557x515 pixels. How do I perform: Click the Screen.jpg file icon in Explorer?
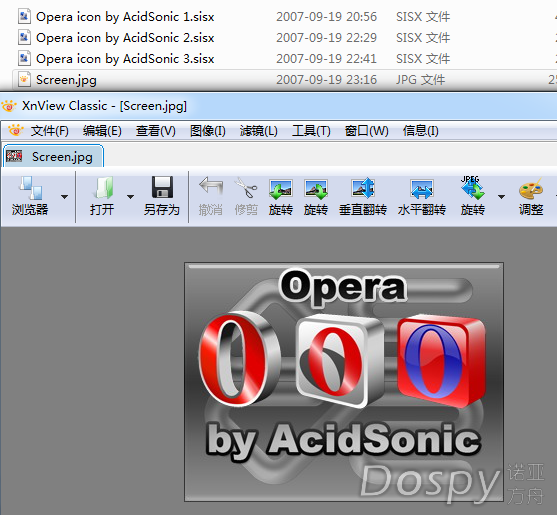pyautogui.click(x=24, y=79)
